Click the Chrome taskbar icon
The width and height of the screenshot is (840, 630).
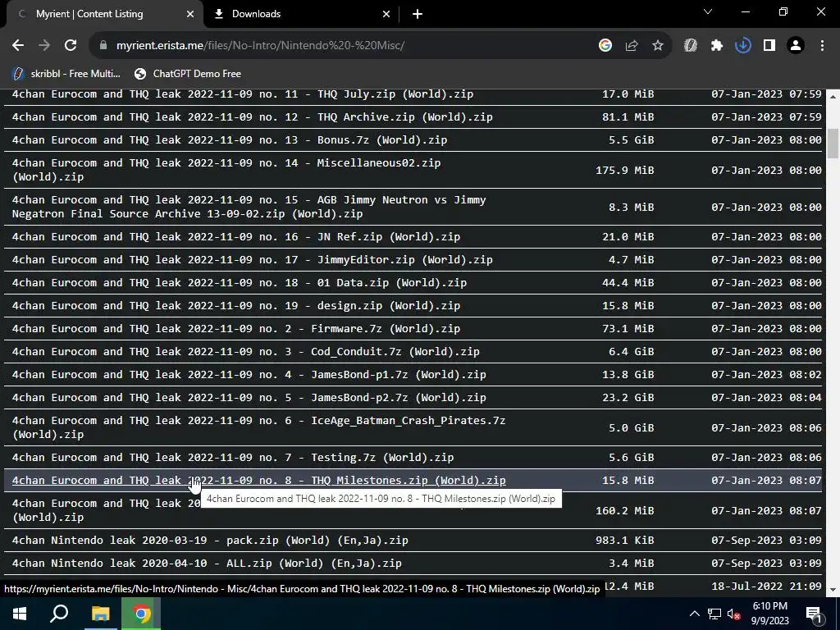tap(141, 614)
